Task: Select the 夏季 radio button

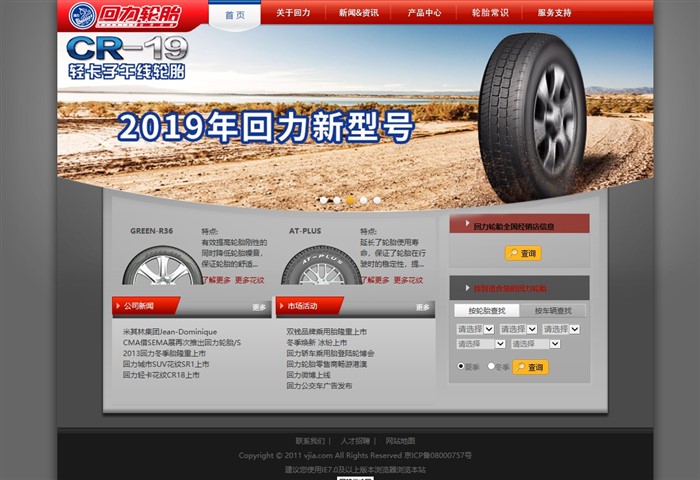Action: (461, 366)
